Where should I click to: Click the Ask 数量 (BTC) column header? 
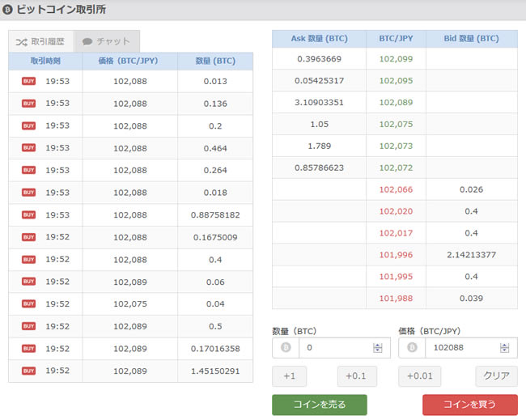coord(319,39)
